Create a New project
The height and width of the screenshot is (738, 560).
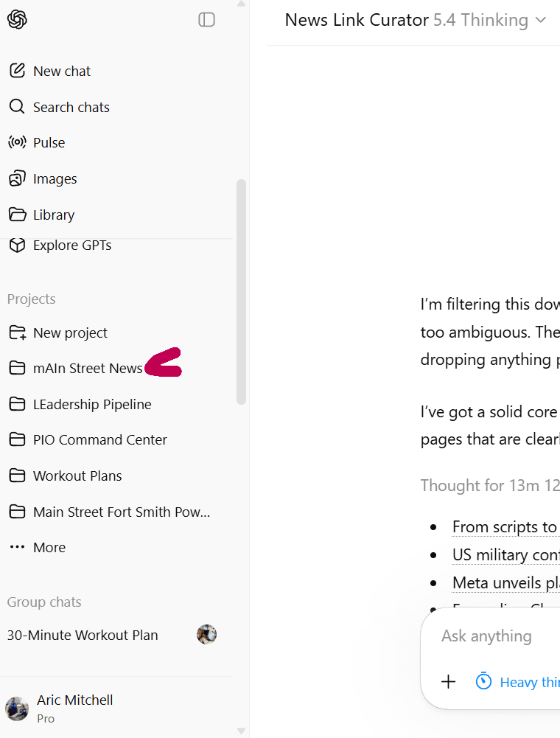[x=70, y=333]
